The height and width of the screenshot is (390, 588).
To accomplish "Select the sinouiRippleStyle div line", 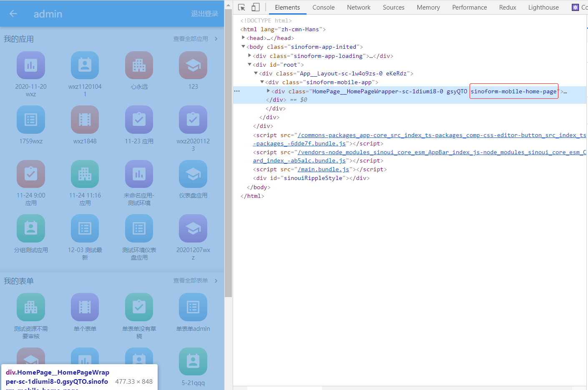I will point(311,178).
